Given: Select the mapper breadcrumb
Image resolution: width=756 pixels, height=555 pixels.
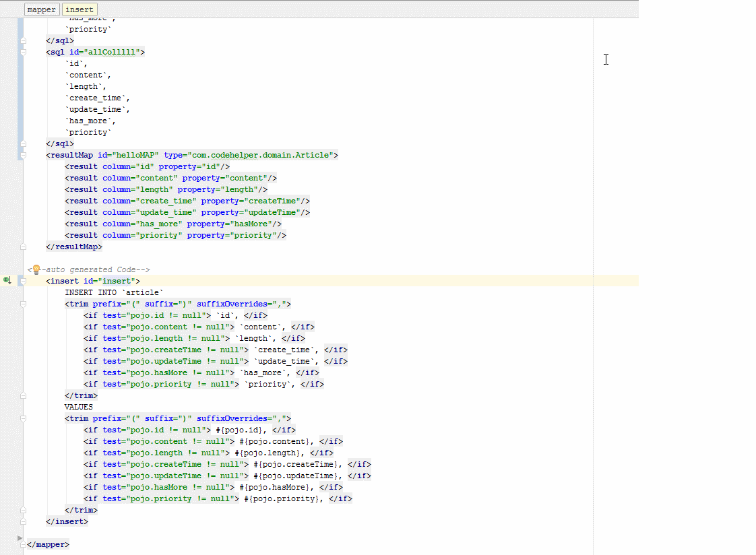Looking at the screenshot, I should pyautogui.click(x=42, y=9).
